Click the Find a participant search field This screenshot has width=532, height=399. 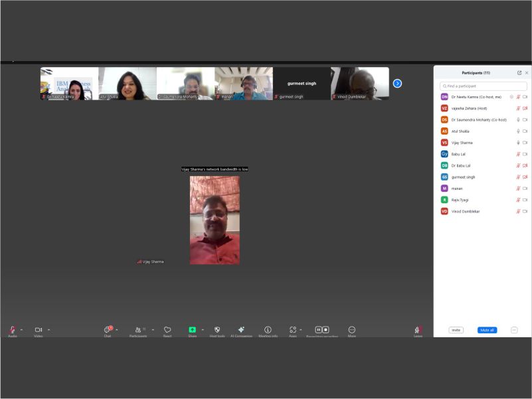click(484, 86)
